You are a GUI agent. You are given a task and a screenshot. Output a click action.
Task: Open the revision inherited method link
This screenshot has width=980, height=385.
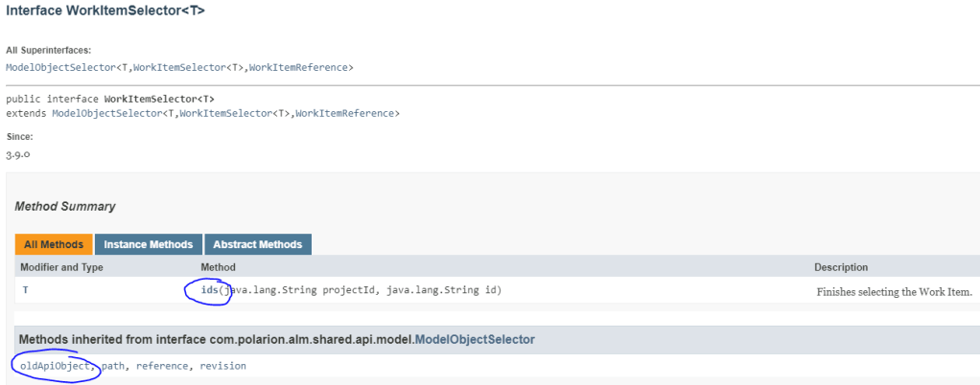coord(222,366)
